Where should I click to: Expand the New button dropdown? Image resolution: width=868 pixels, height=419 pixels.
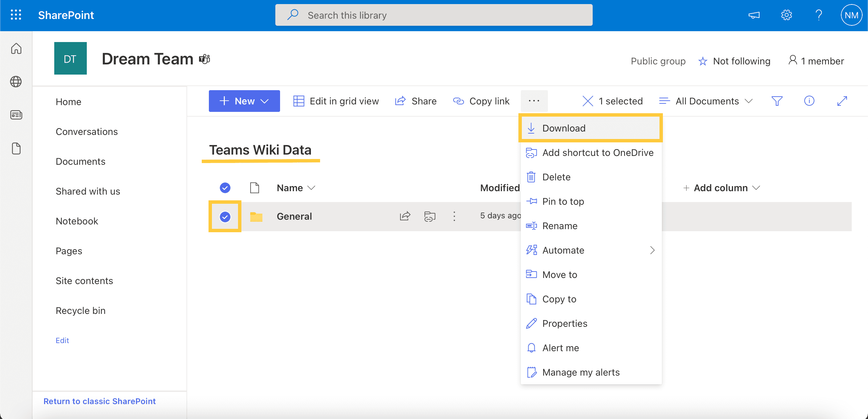point(264,101)
